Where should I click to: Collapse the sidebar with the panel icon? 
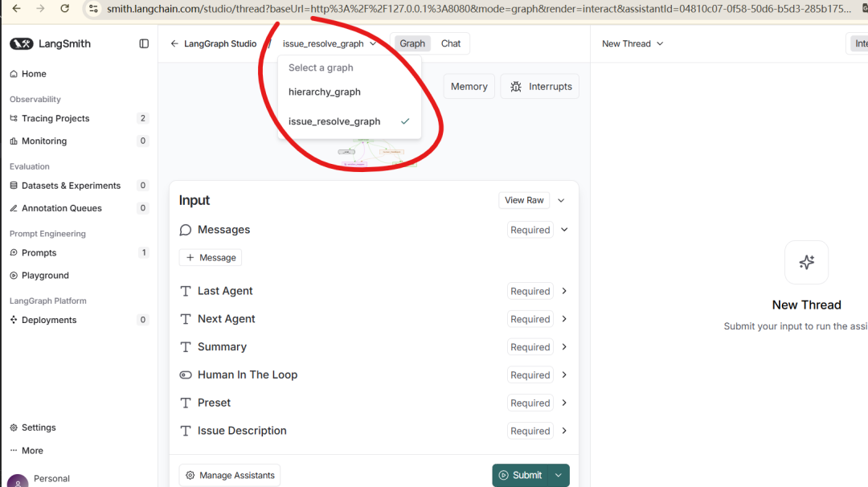[144, 43]
